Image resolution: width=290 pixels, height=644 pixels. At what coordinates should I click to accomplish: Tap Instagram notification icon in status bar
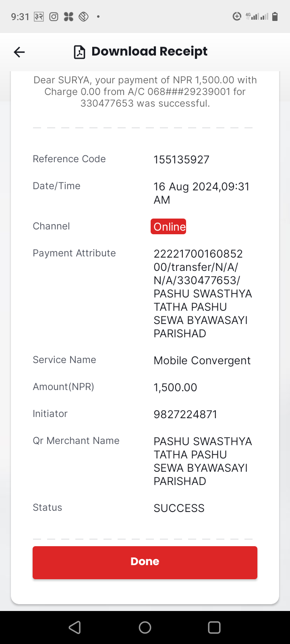[54, 17]
